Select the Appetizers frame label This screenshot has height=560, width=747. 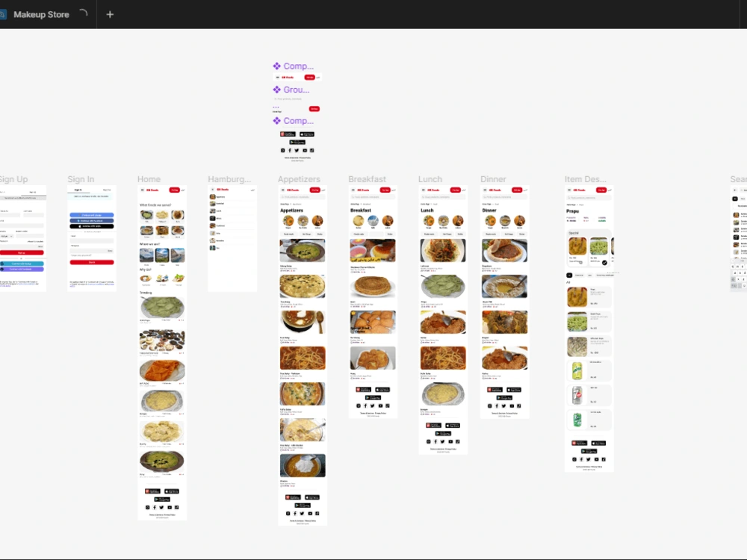(x=299, y=179)
